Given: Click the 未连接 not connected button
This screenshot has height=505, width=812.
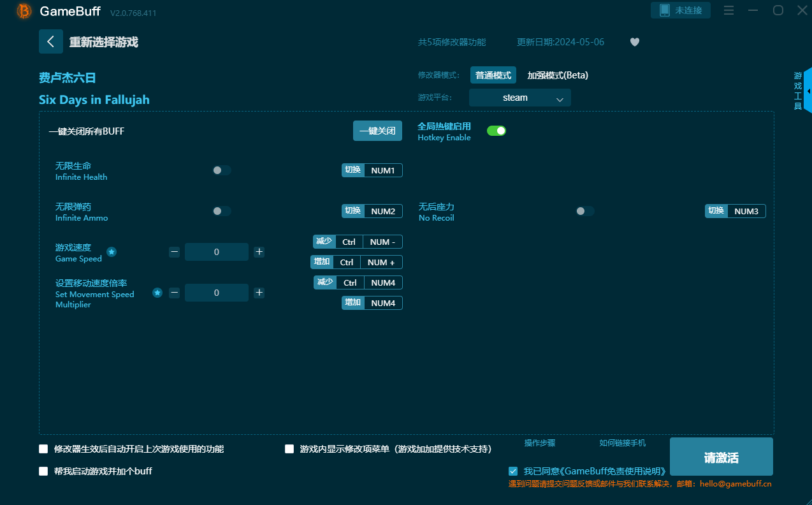Looking at the screenshot, I should pos(681,10).
